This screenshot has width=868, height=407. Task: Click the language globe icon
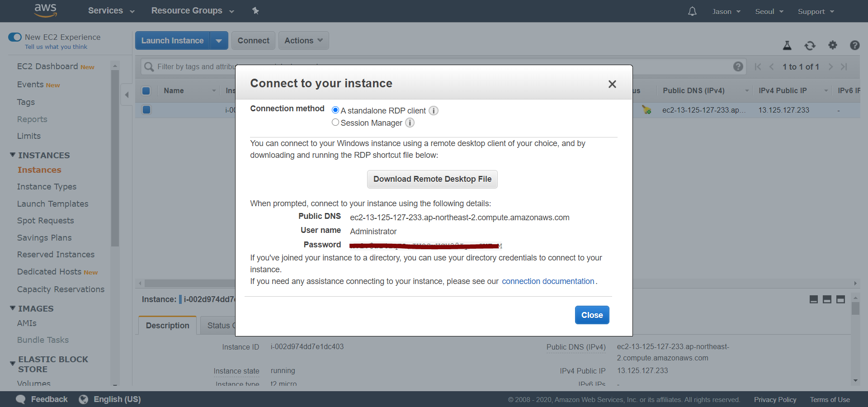click(83, 399)
